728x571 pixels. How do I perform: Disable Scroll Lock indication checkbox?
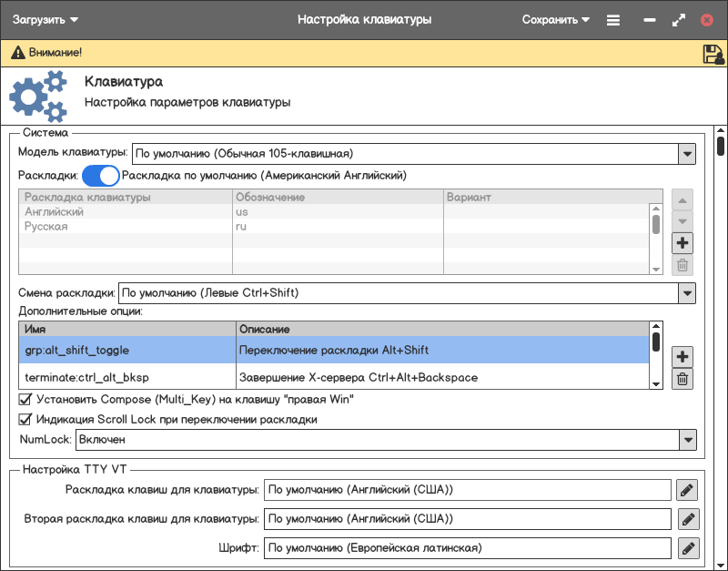pos(25,420)
